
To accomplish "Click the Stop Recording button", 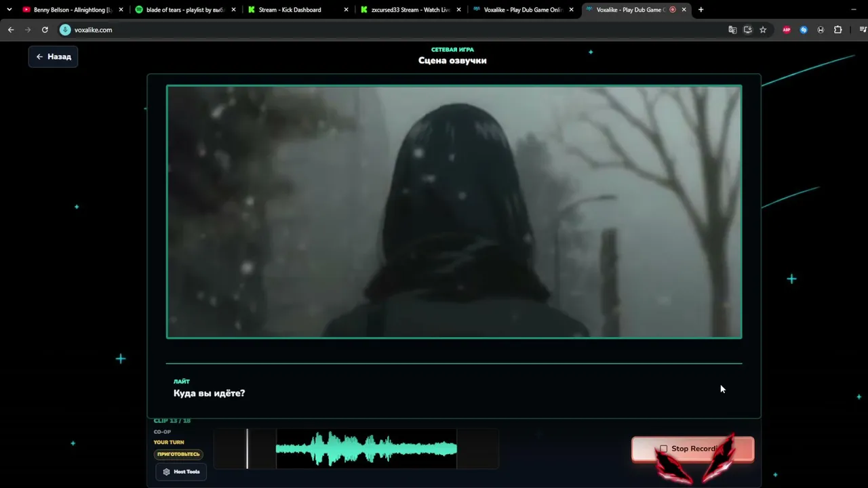I will click(692, 449).
